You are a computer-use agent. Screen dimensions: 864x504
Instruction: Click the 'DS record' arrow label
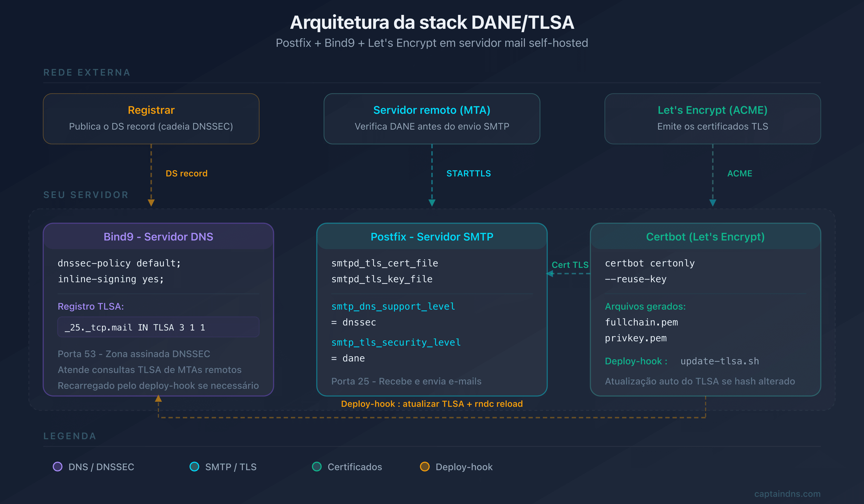coord(186,174)
